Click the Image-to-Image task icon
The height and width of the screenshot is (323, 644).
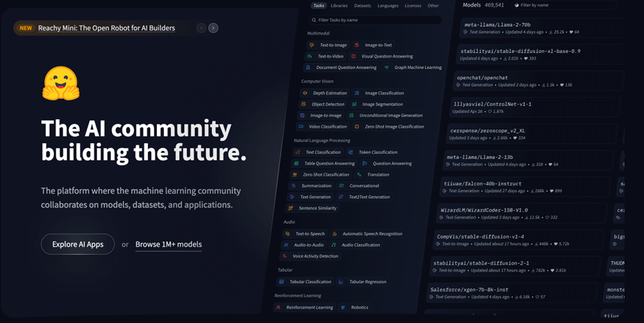pos(302,116)
